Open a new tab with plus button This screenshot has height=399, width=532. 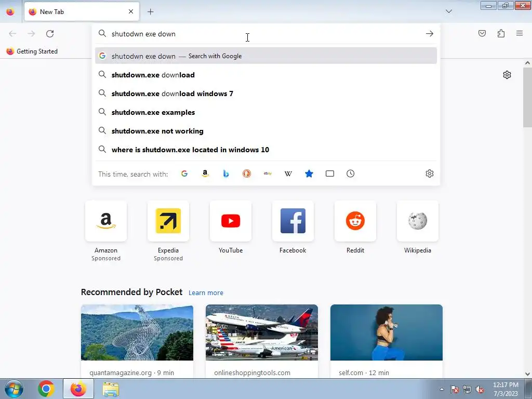click(x=150, y=12)
